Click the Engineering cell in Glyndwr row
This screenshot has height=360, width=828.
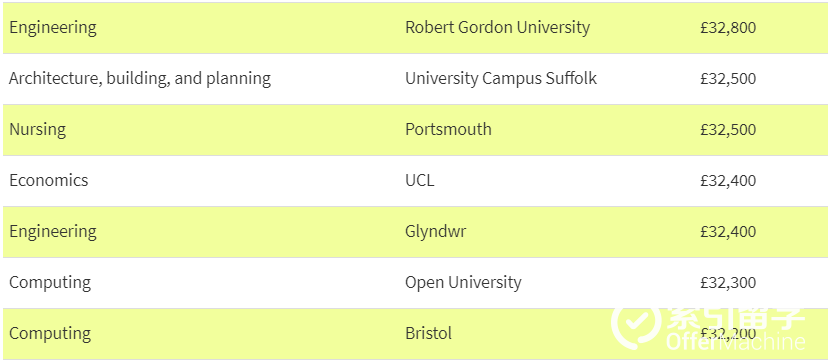click(53, 232)
